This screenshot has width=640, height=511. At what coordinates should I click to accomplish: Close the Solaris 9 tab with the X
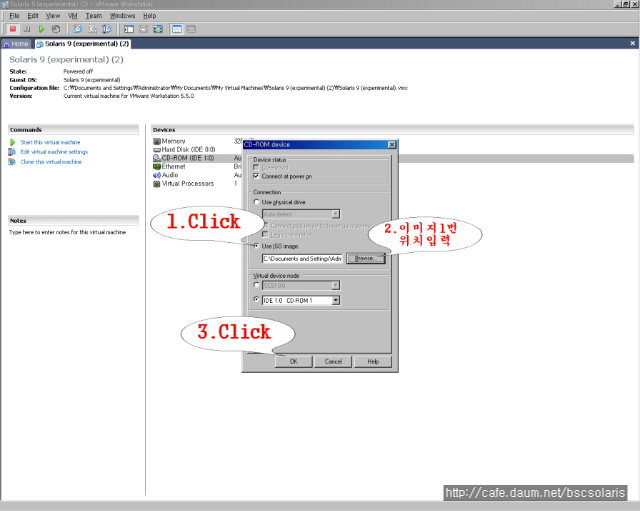tap(632, 43)
